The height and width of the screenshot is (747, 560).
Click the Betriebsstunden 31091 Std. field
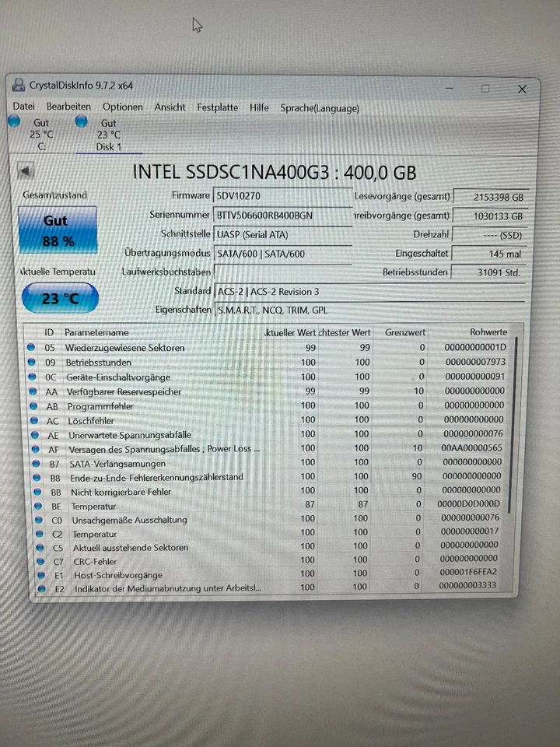pyautogui.click(x=488, y=272)
